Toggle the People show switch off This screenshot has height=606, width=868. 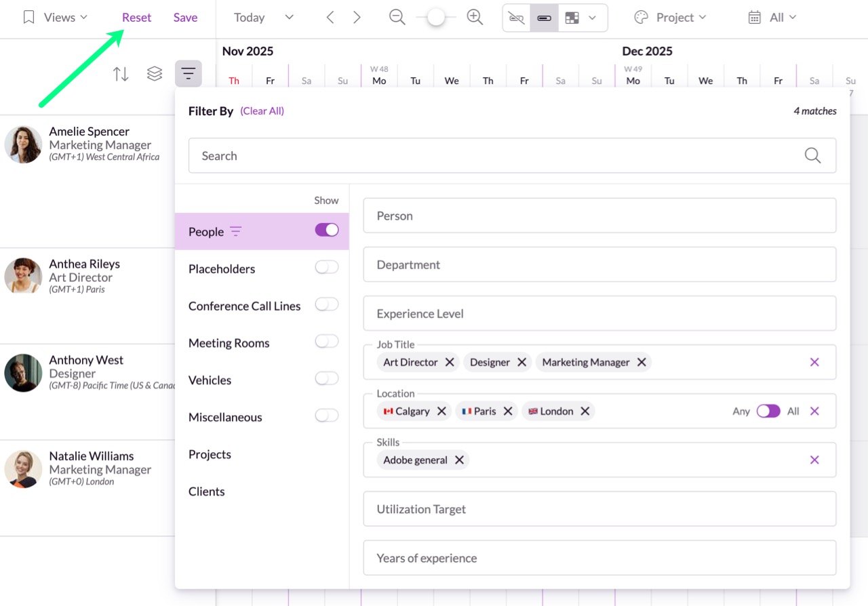pos(326,230)
